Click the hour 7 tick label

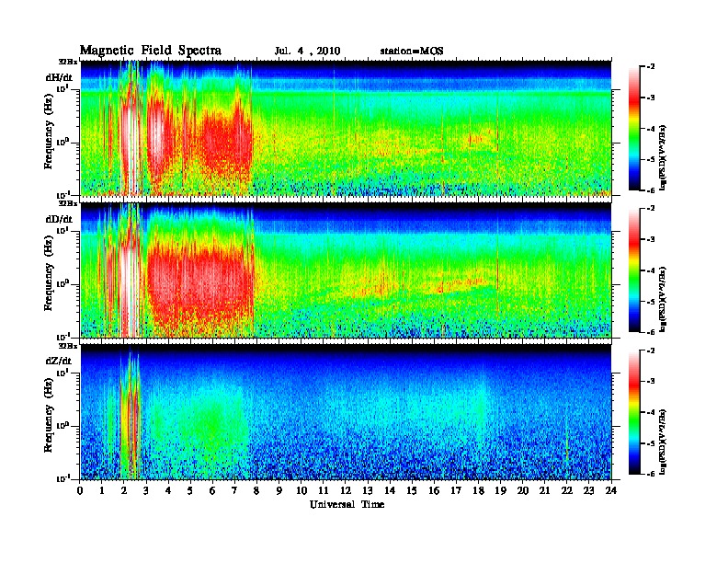click(234, 490)
